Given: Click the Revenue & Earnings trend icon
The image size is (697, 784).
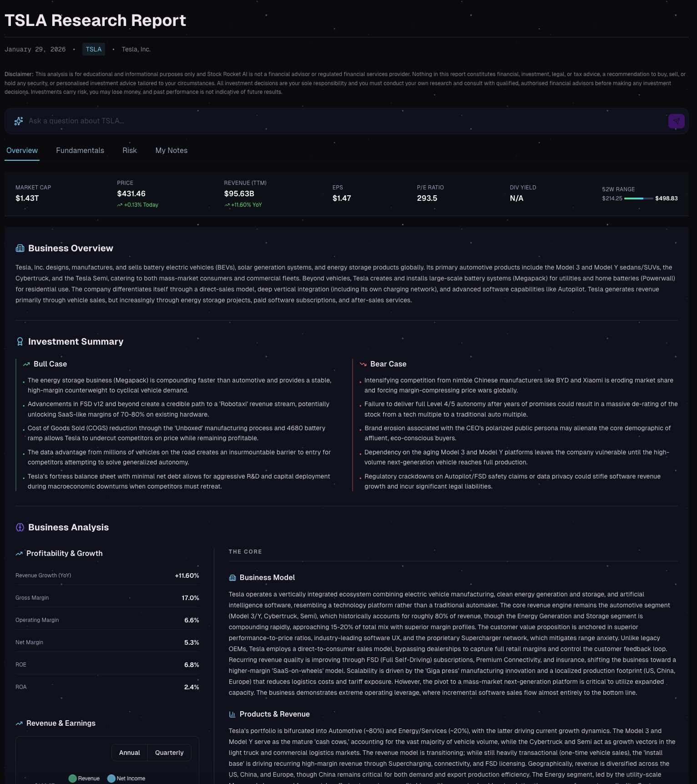Looking at the screenshot, I should (19, 723).
